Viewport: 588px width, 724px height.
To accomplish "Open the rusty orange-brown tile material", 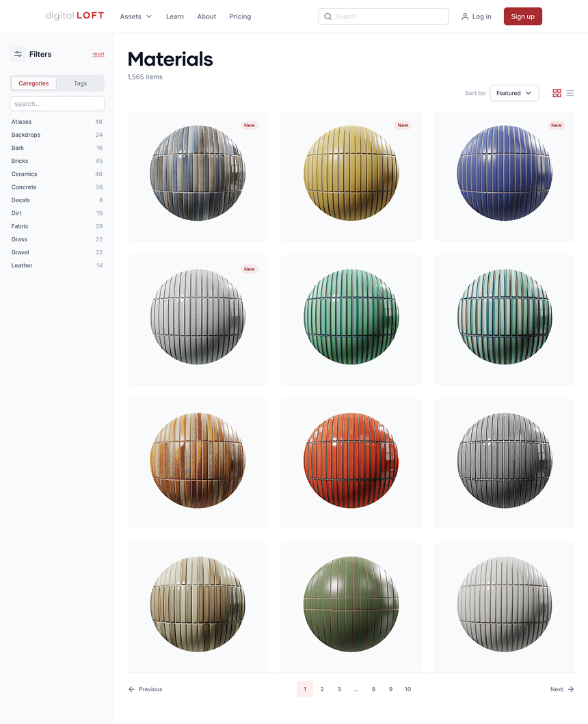I will [198, 463].
